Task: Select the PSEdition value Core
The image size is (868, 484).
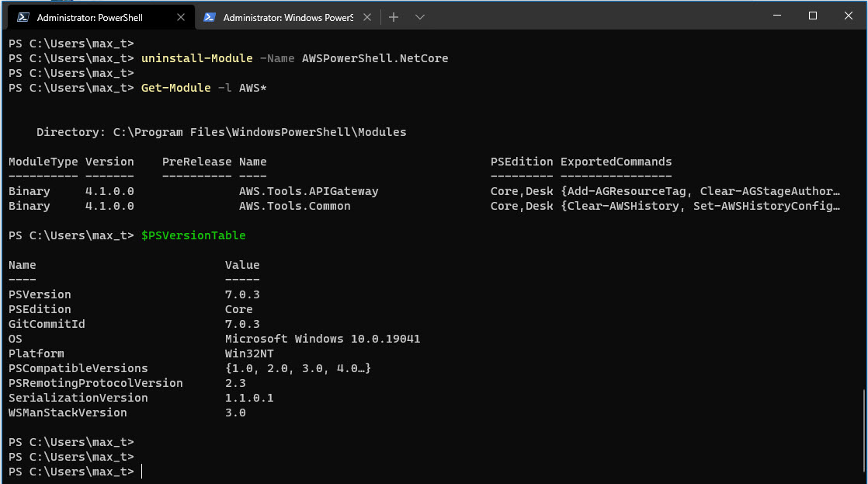Action: tap(238, 308)
